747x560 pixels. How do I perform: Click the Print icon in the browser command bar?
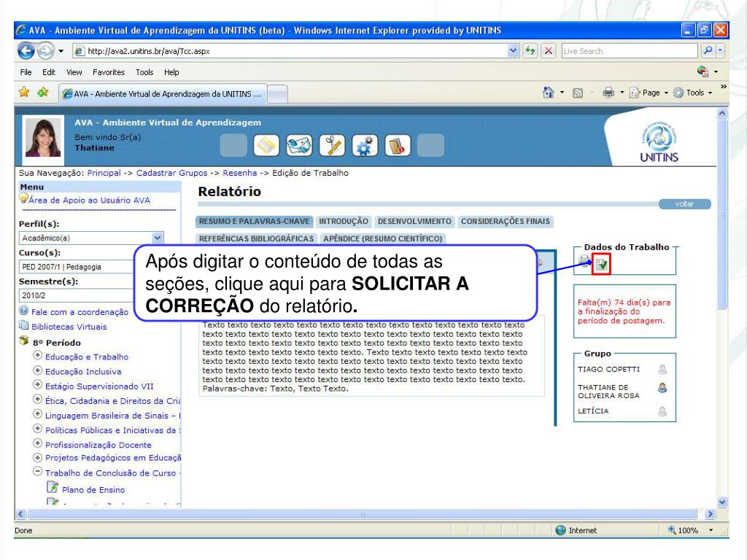pyautogui.click(x=608, y=93)
